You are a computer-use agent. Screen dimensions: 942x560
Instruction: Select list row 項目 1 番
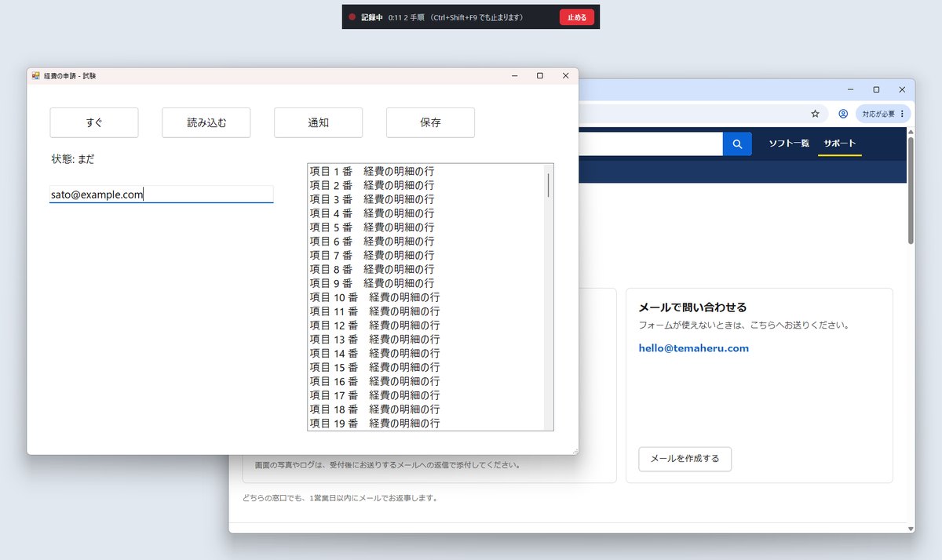(425, 171)
